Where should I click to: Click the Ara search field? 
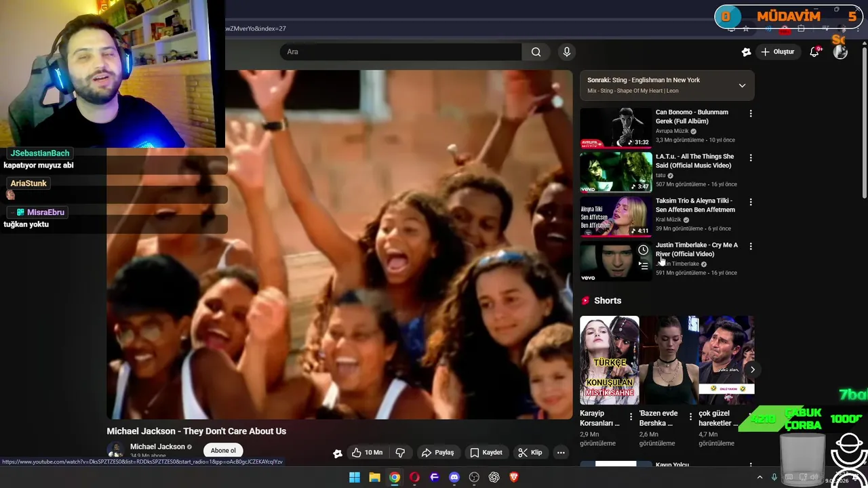401,52
